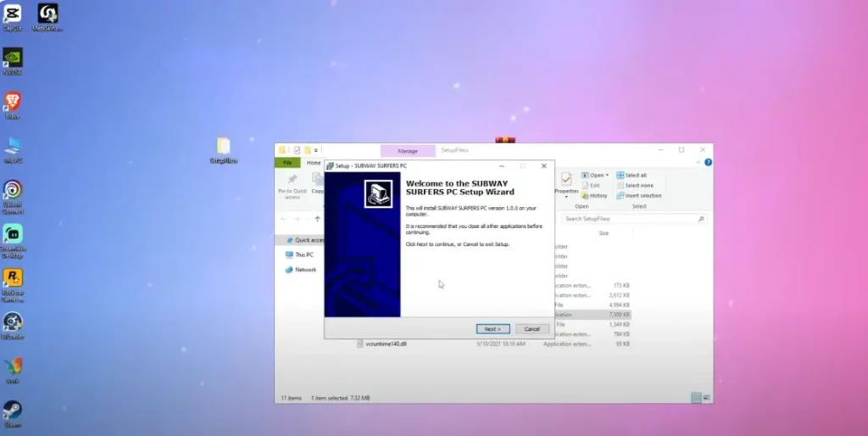
Task: Click the Edit ribbon button
Action: [x=591, y=186]
